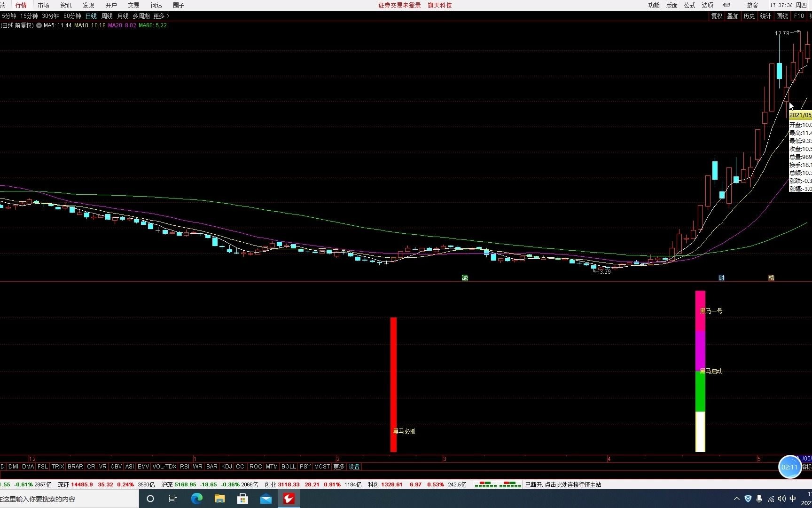
Task: Switch indicator to TRIX
Action: (58, 467)
